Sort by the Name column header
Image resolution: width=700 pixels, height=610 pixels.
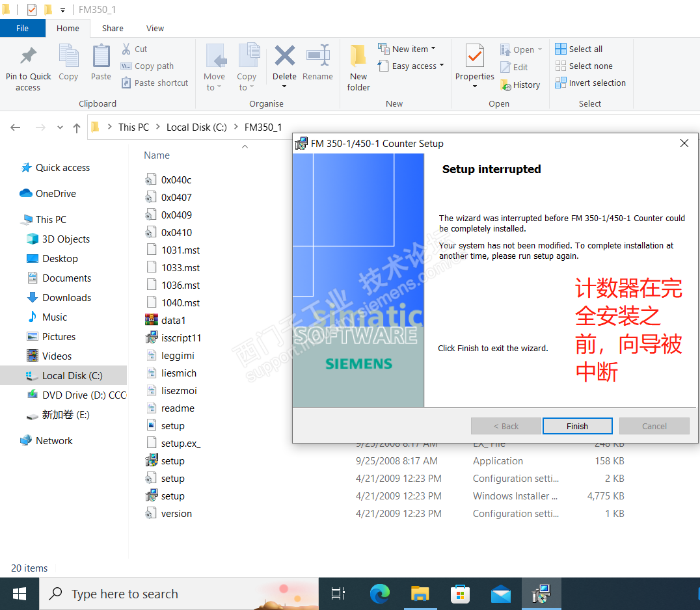point(157,155)
